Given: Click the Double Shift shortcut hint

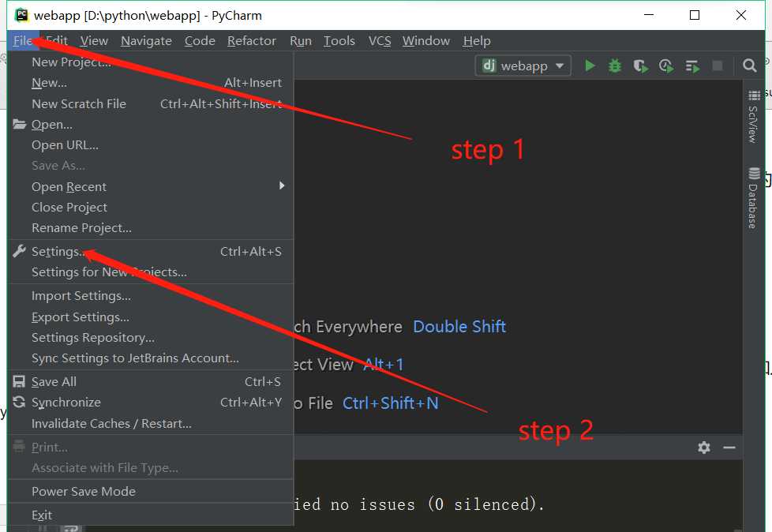Looking at the screenshot, I should [459, 326].
